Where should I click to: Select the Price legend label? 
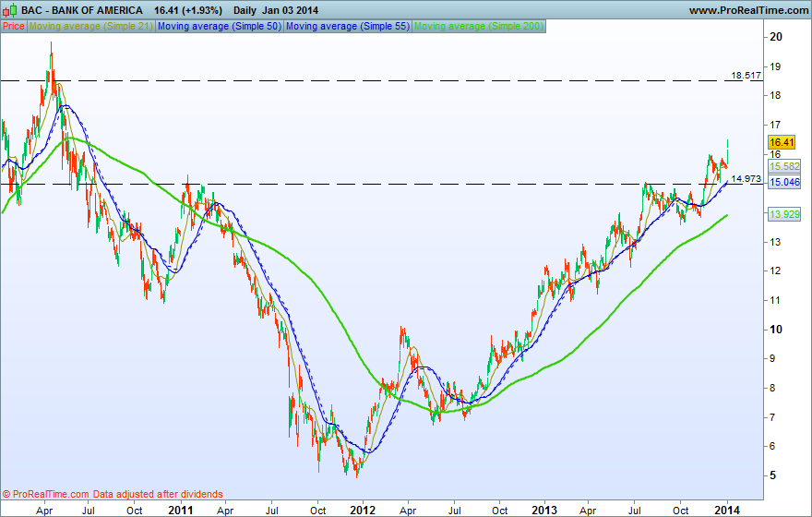pyautogui.click(x=14, y=26)
